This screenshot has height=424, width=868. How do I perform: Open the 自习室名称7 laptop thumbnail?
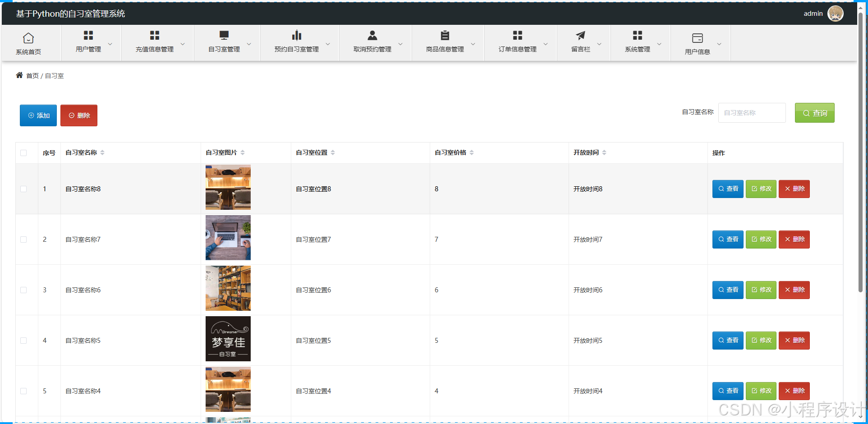point(228,238)
